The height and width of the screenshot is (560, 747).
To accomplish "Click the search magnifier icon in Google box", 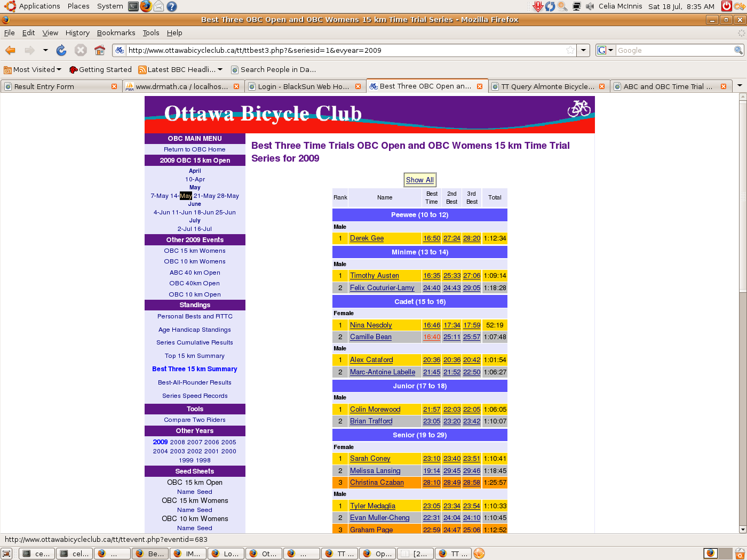I will coord(738,50).
